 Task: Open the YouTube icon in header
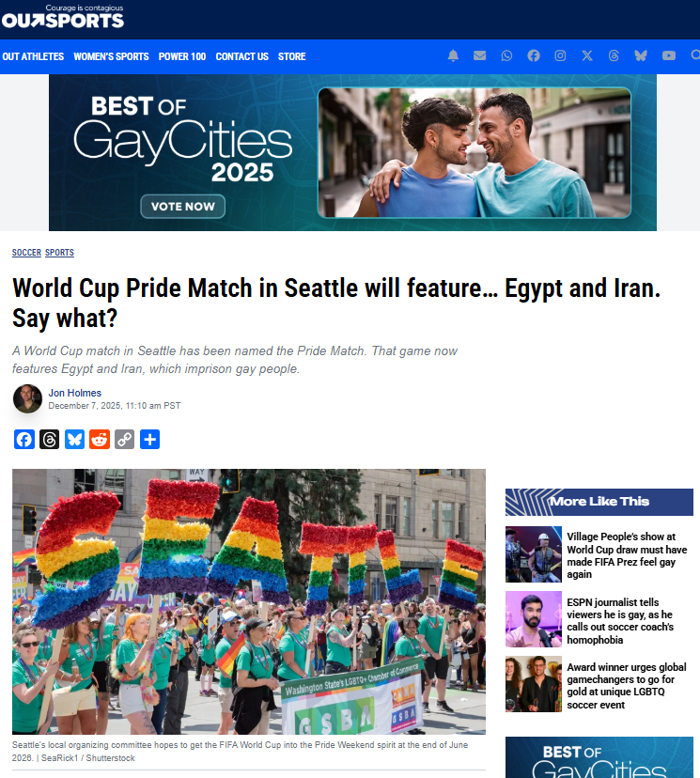669,55
